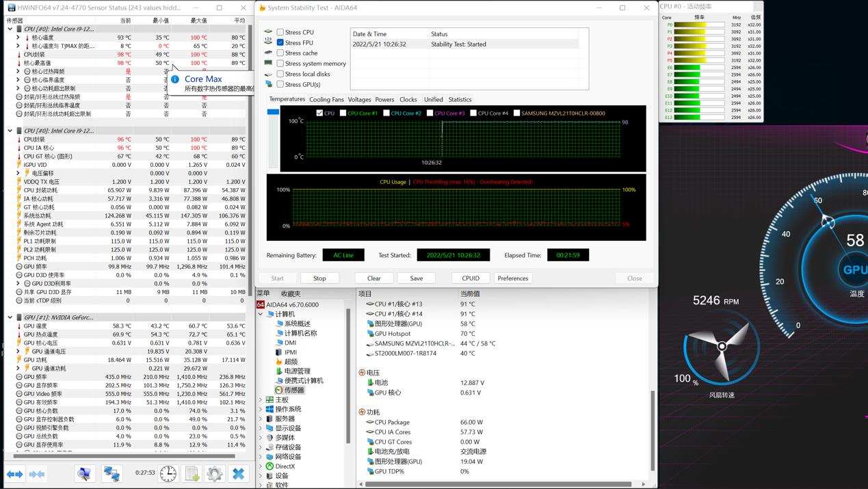Image resolution: width=868 pixels, height=489 pixels.
Task: Click AIDA64 sensor list horizontal scrollbar
Action: pos(499,484)
